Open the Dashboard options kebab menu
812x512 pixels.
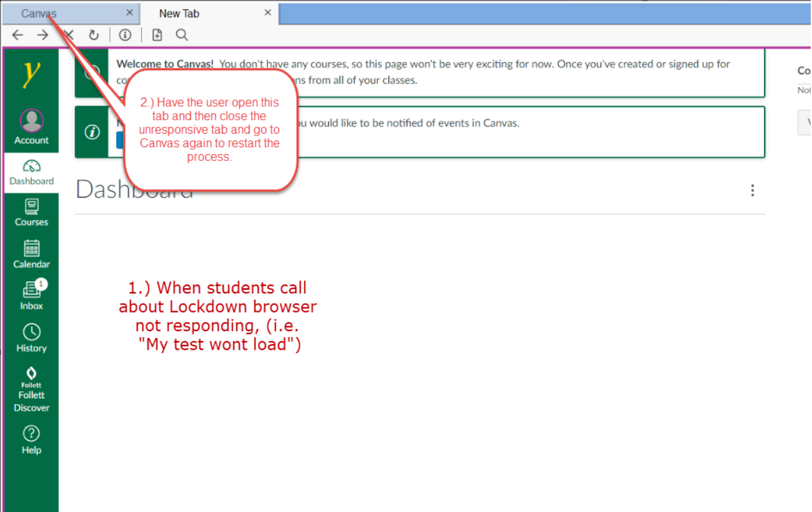pyautogui.click(x=752, y=190)
